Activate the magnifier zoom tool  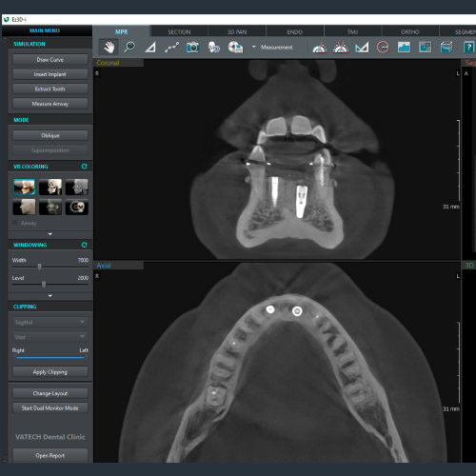click(x=129, y=48)
